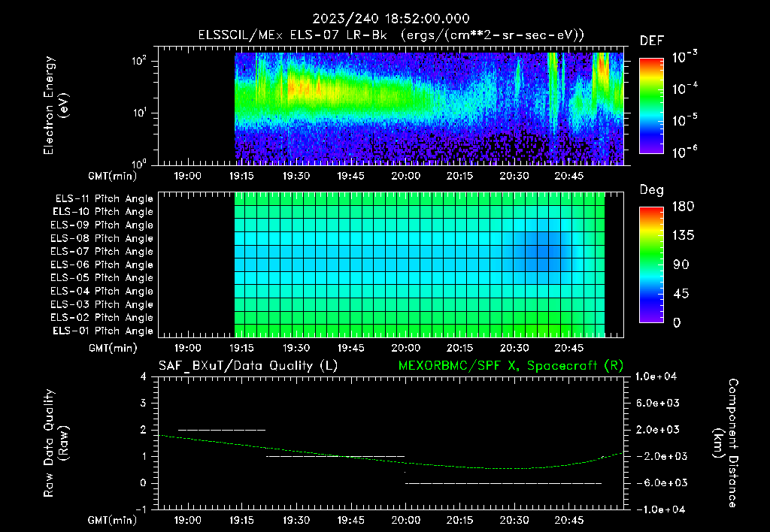Click the 10^-3 DEF scale value
The height and width of the screenshot is (532, 770).
[684, 56]
